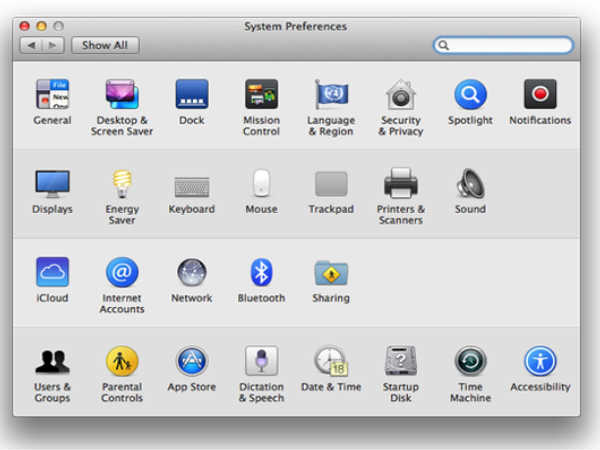Open Accessibility preferences
Screen dimensions: 600x450
(x=540, y=361)
